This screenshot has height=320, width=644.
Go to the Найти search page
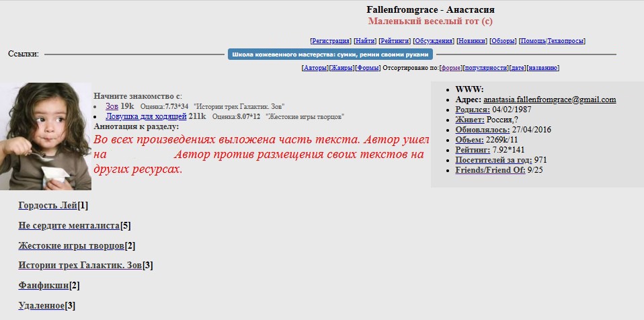click(x=365, y=41)
